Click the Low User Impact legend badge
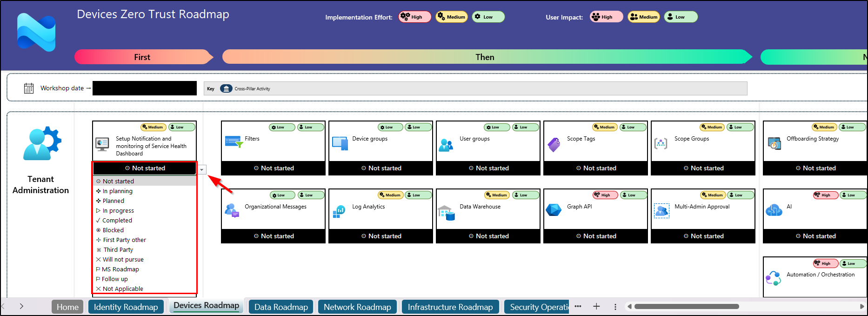Image resolution: width=868 pixels, height=316 pixels. point(681,17)
